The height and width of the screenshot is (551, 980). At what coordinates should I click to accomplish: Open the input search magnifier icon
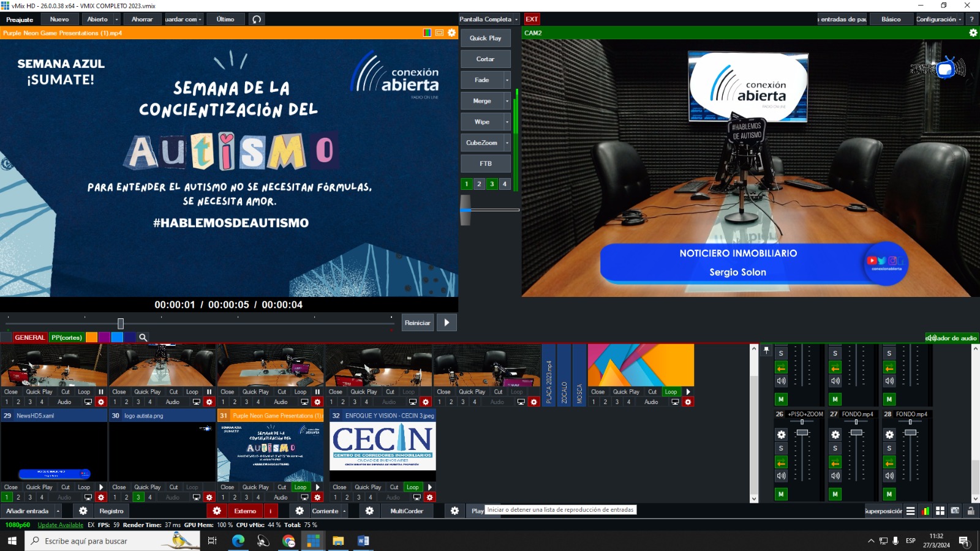click(x=143, y=337)
